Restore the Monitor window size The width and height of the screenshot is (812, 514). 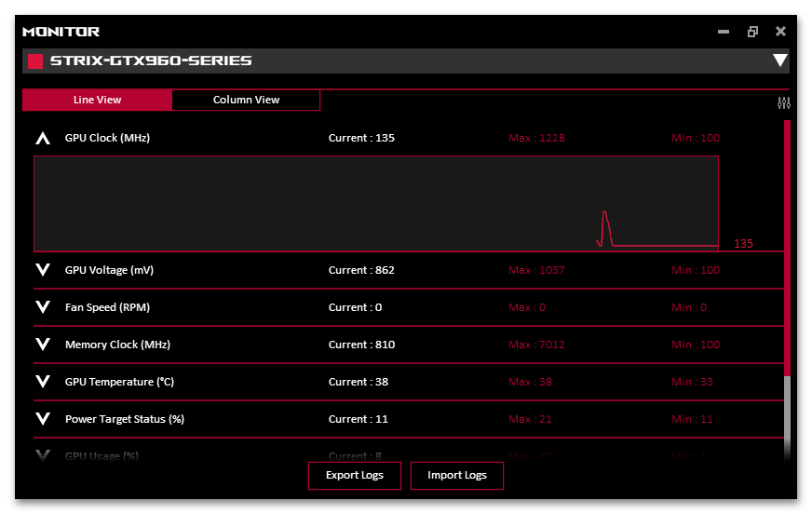[x=752, y=32]
